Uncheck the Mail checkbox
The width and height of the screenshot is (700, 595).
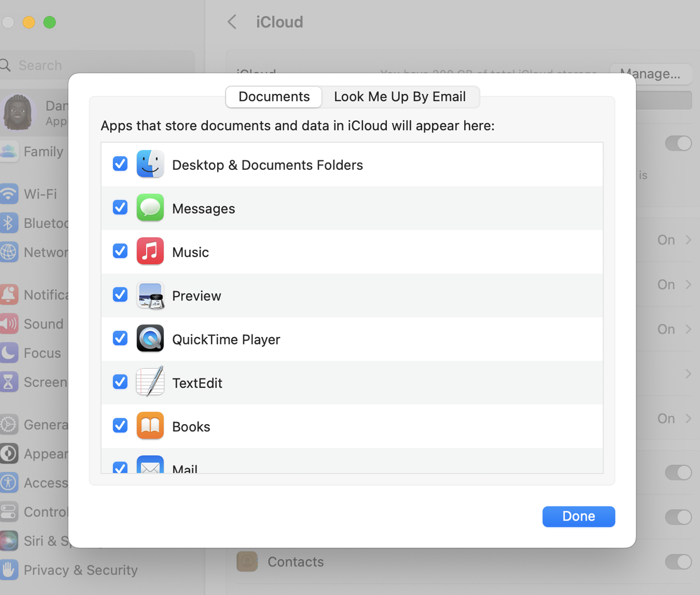(120, 467)
